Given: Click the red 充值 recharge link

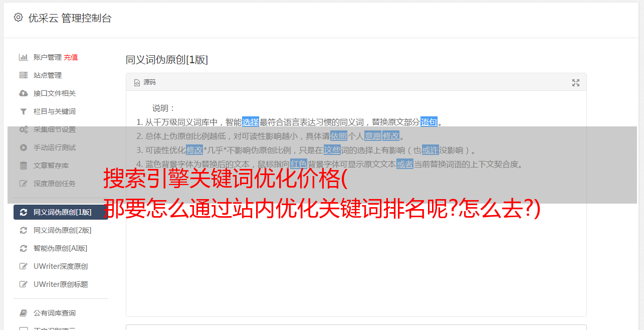Looking at the screenshot, I should click(x=71, y=57).
